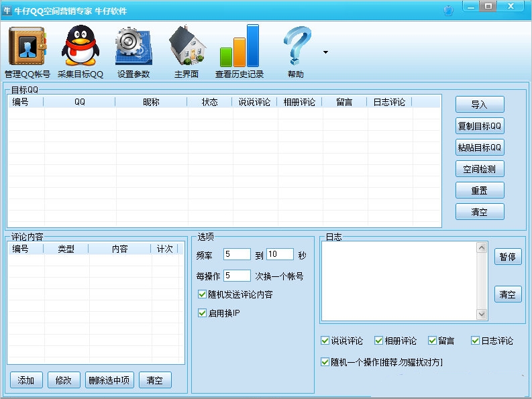This screenshot has height=399, width=532.
Task: Click 删除选中项 button
Action: pyautogui.click(x=109, y=380)
